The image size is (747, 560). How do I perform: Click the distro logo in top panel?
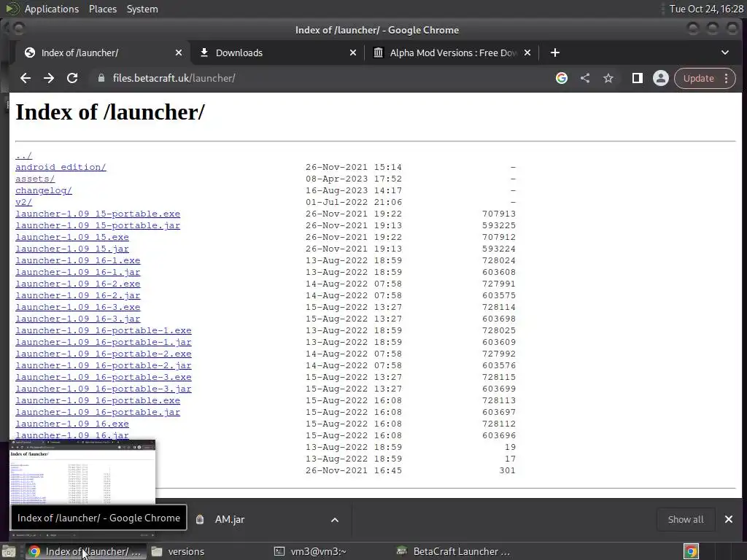click(12, 9)
